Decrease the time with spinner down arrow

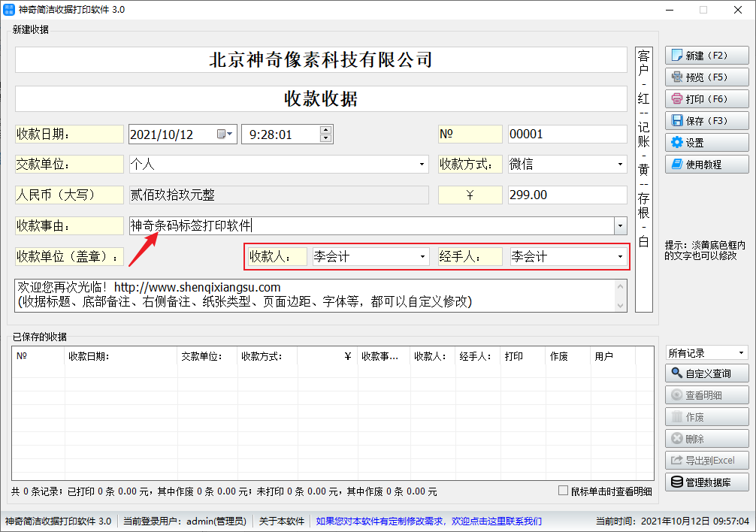(x=326, y=138)
